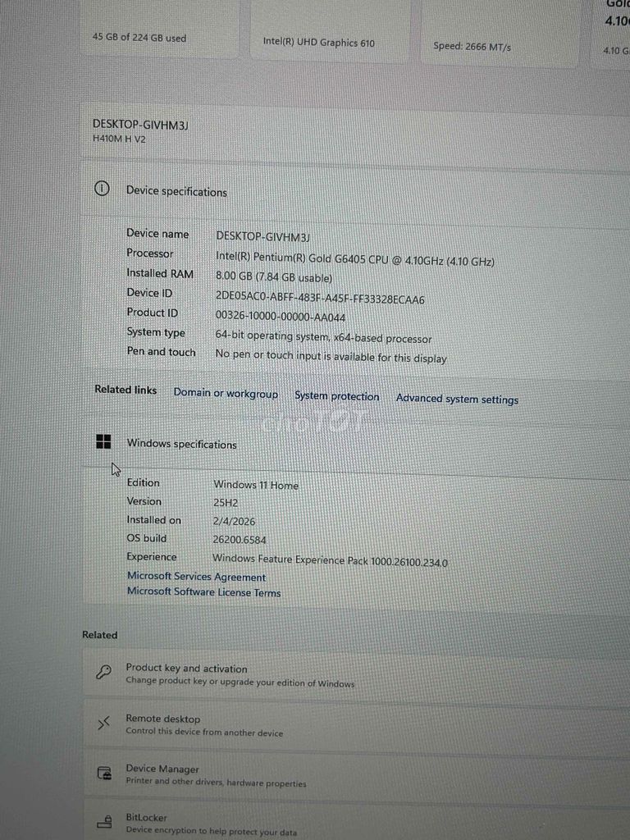Open Domain or workgroup link
The height and width of the screenshot is (840, 630).
tap(226, 393)
